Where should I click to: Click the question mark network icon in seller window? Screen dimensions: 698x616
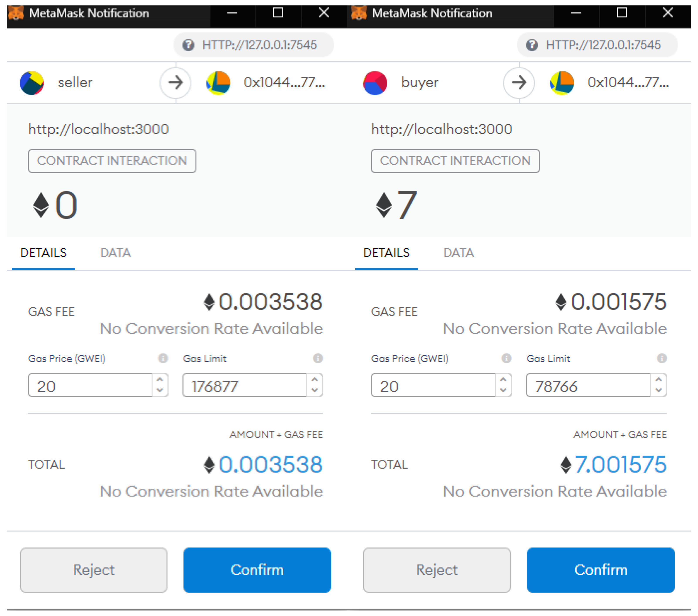click(x=188, y=45)
